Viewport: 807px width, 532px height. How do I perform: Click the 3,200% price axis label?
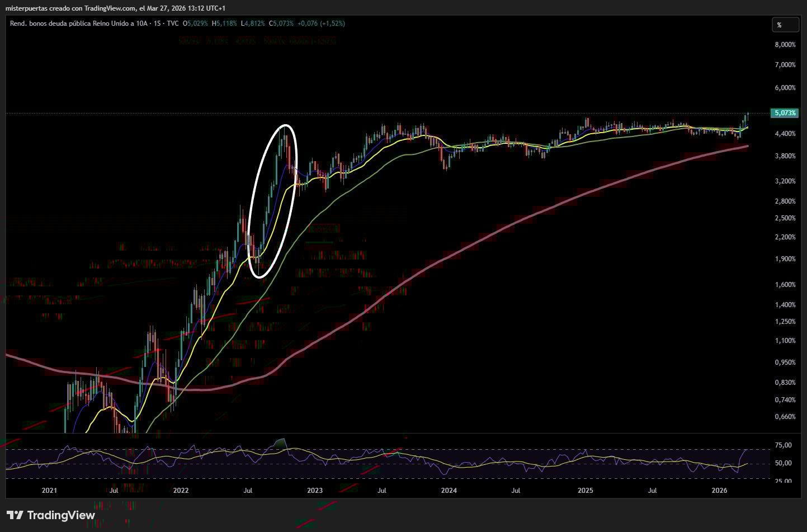click(785, 181)
